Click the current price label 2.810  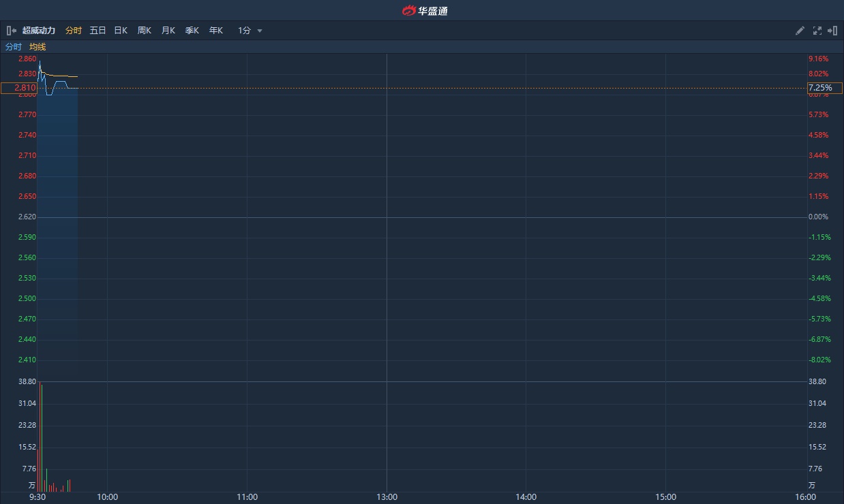(x=19, y=88)
